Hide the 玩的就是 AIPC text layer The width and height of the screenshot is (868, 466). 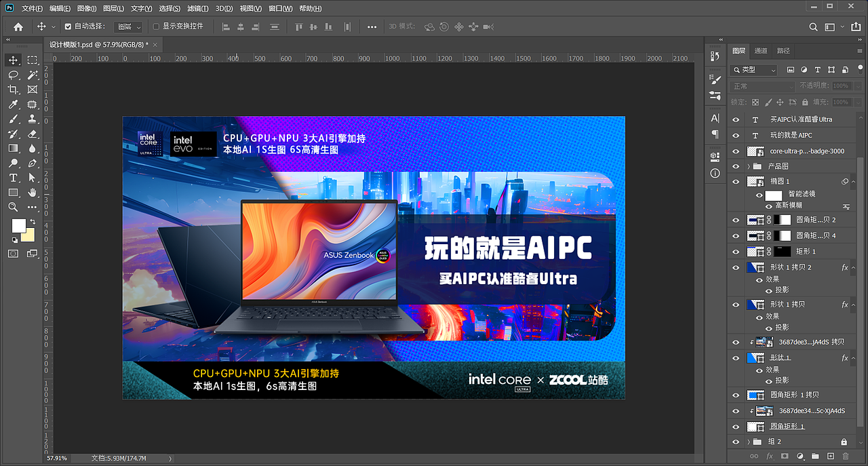[736, 135]
